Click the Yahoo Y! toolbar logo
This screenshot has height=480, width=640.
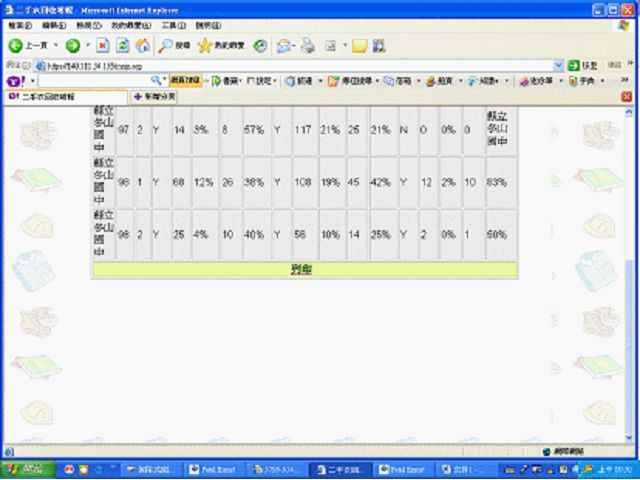(x=14, y=81)
